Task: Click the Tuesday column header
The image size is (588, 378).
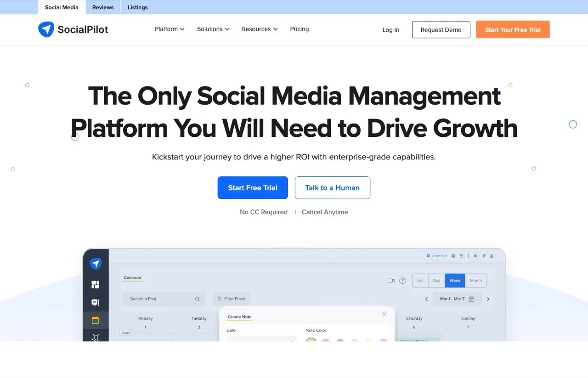Action: (x=199, y=318)
